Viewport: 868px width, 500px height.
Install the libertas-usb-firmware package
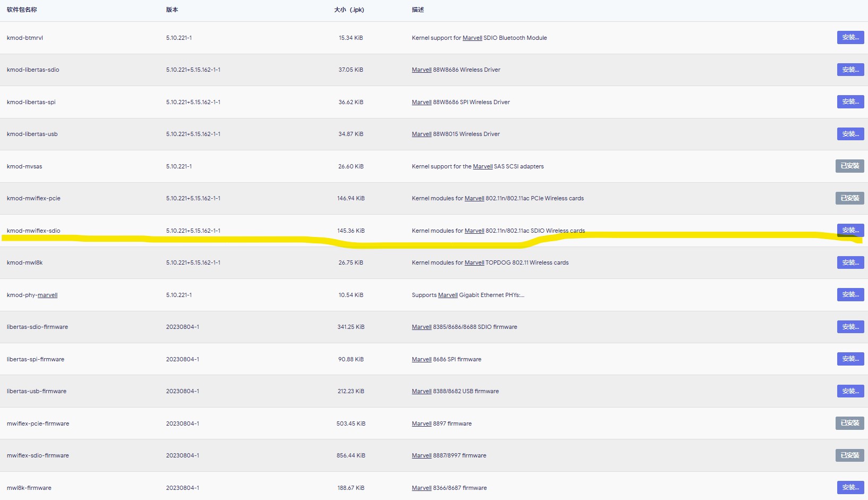click(x=850, y=391)
